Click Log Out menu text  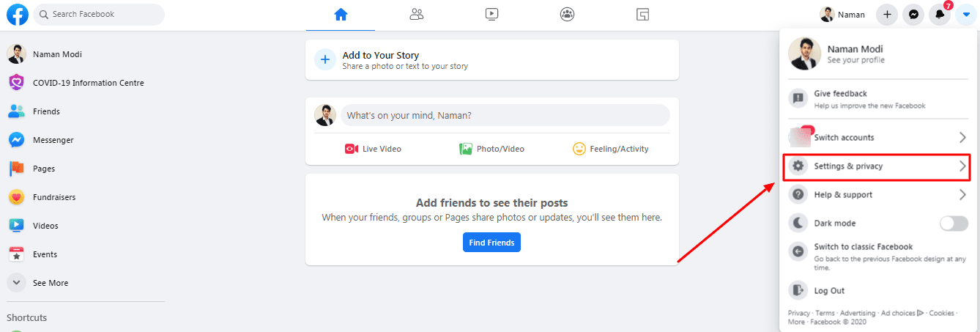point(829,291)
